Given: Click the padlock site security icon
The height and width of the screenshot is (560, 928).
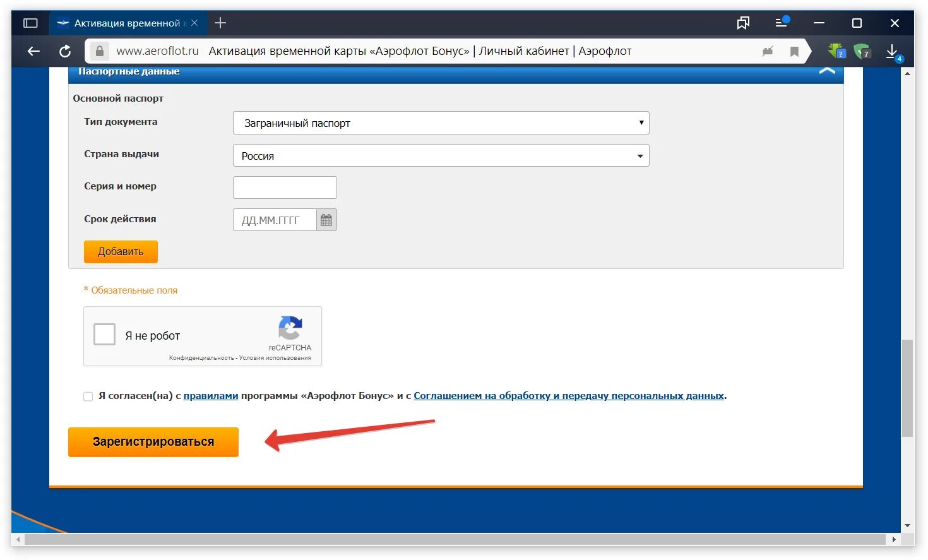Looking at the screenshot, I should pyautogui.click(x=99, y=51).
